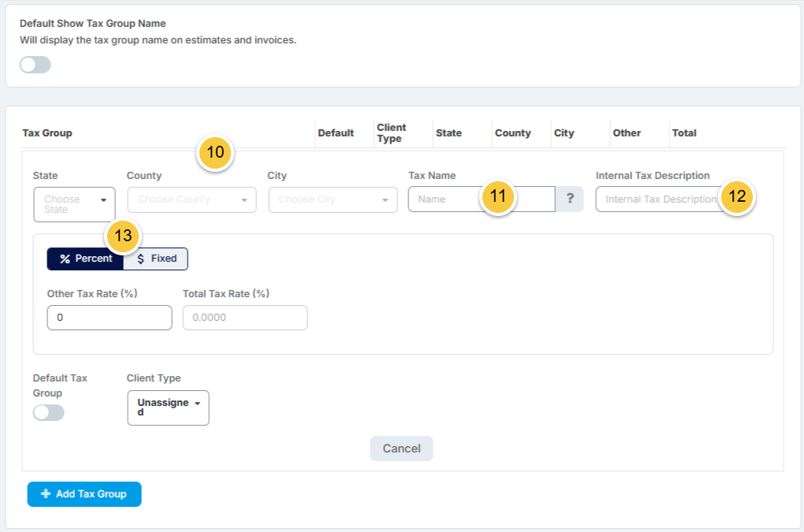This screenshot has width=804, height=532.
Task: Open the Choose County dropdown
Action: [x=192, y=200]
